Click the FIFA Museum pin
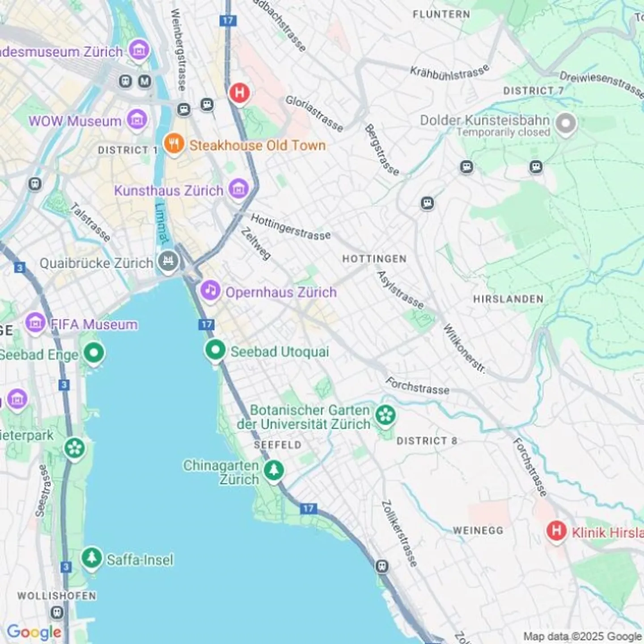The width and height of the screenshot is (644, 644). (x=35, y=323)
